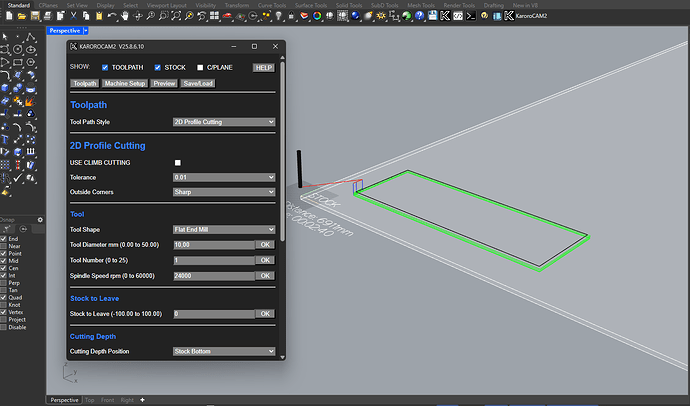Toggle the TOOLPATH show checkbox
Screen dimensions: 690x406
pyautogui.click(x=105, y=67)
